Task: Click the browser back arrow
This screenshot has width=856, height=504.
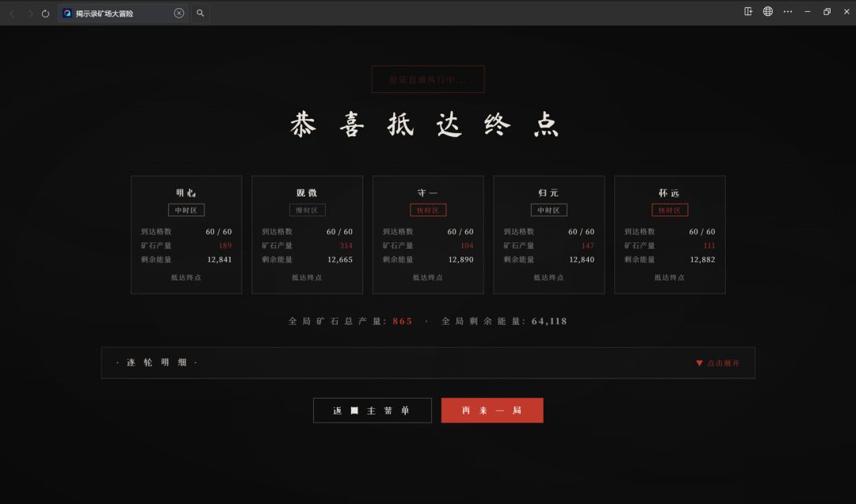Action: coord(12,13)
